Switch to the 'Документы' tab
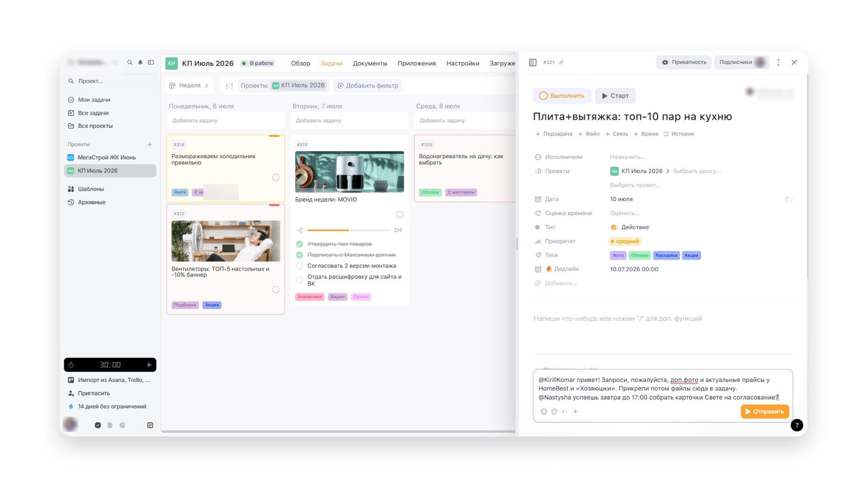Viewport: 868px width, 488px height. pyautogui.click(x=370, y=63)
